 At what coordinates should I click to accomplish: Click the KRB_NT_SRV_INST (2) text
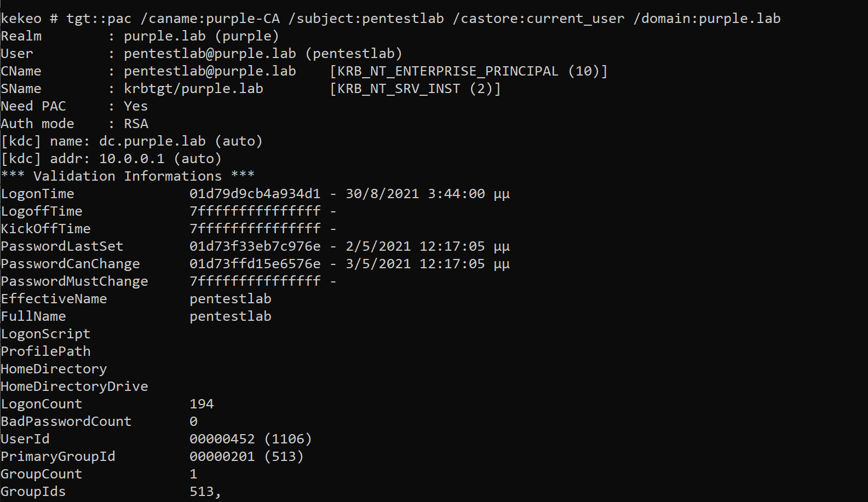(x=415, y=89)
